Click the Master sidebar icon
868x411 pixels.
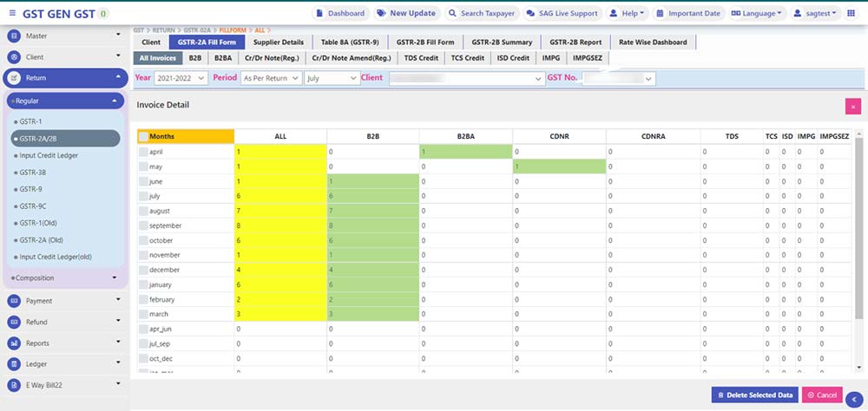(15, 36)
